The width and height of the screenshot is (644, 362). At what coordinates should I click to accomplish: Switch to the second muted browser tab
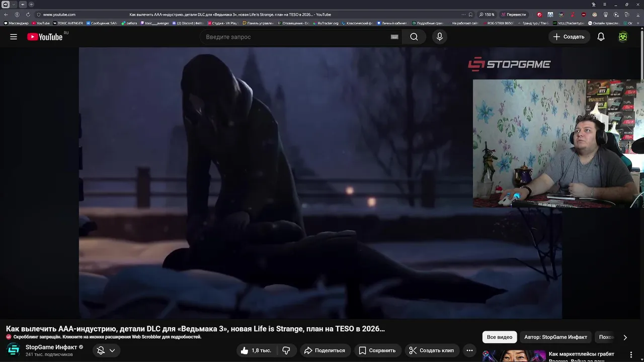point(23,5)
